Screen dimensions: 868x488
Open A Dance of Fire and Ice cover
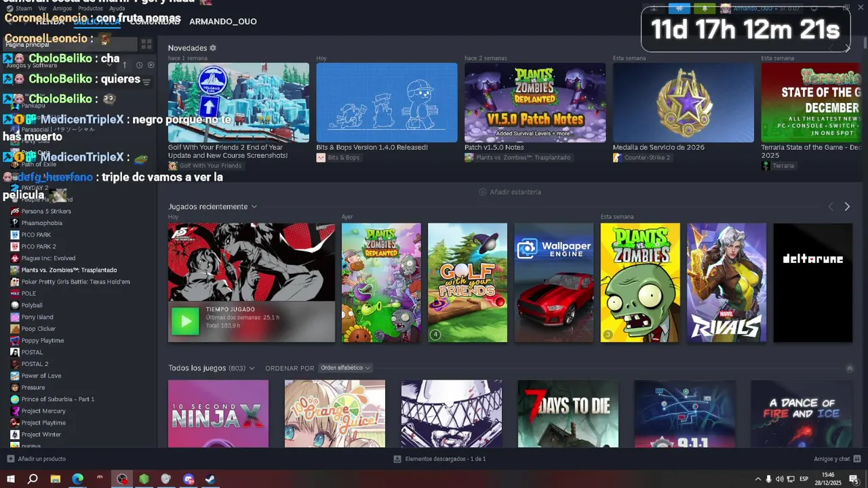coord(802,413)
